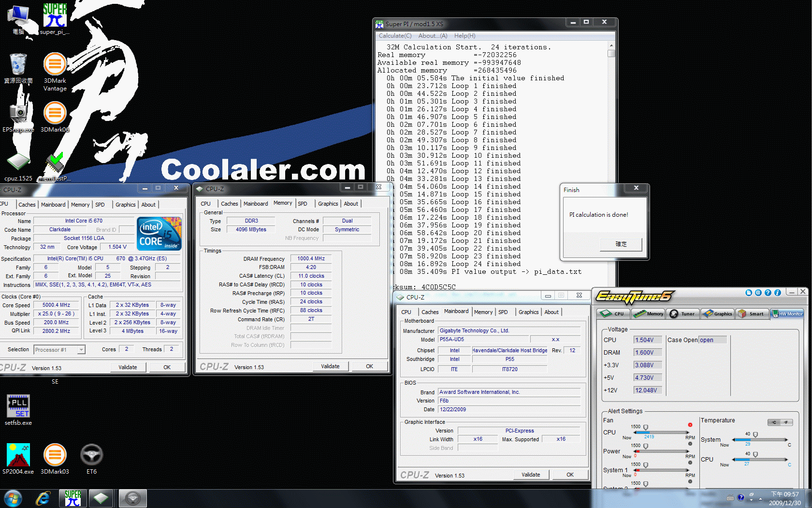Click Validate in memory CPU-Z window
This screenshot has width=812, height=508.
(x=330, y=366)
